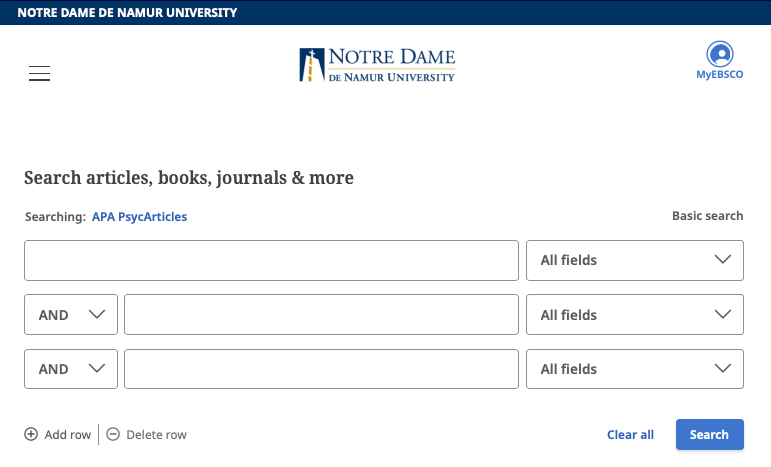Open the MyEBSCO account profile icon
This screenshot has width=771, height=467.
(719, 54)
